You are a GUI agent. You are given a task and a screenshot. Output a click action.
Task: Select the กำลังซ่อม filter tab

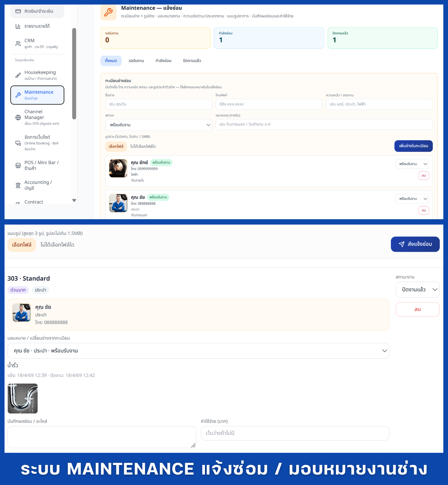point(163,61)
